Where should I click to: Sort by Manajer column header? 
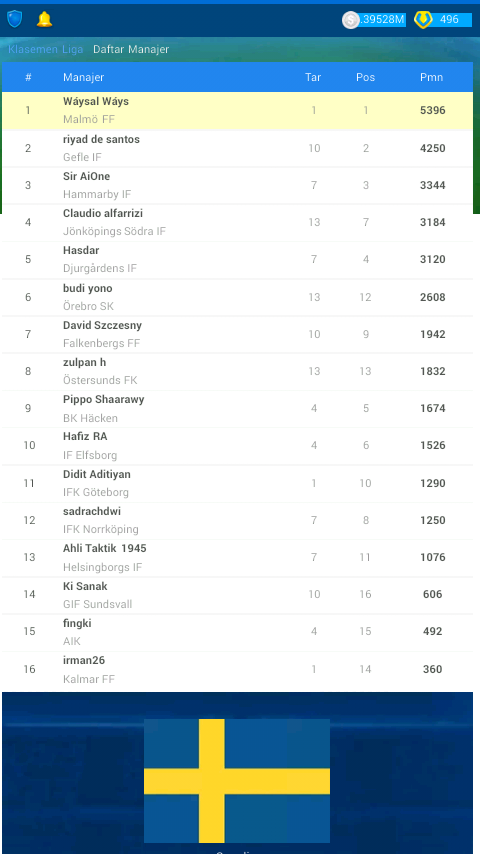(x=83, y=77)
